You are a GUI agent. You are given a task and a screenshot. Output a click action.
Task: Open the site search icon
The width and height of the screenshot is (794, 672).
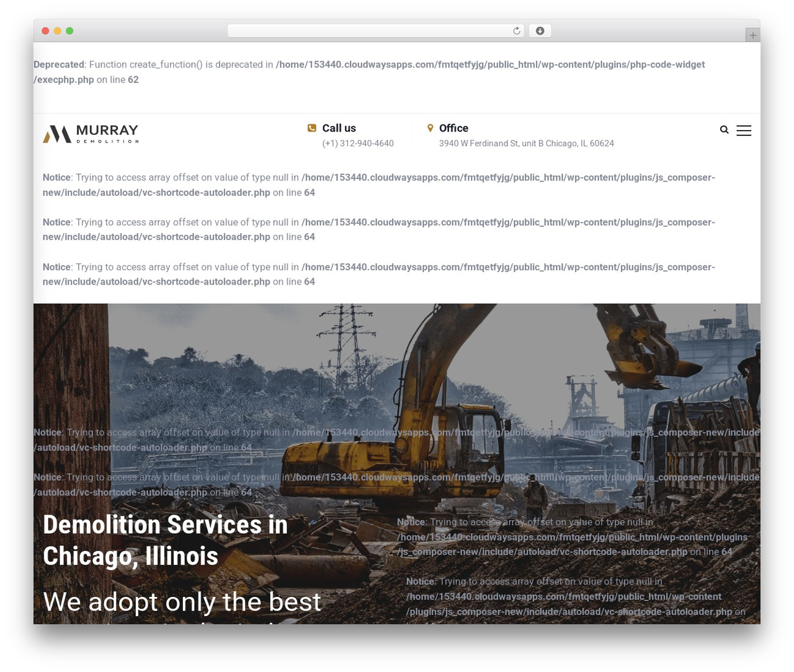(x=724, y=130)
